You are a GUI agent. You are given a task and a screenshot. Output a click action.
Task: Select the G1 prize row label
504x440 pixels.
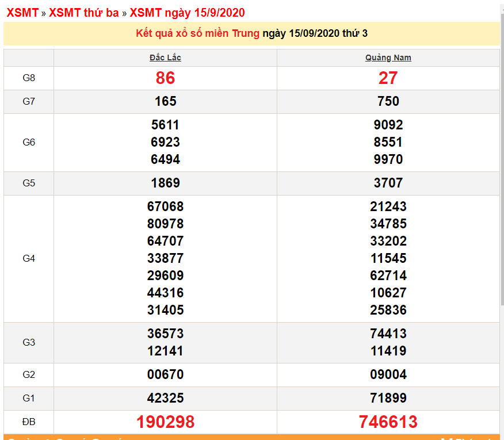[28, 397]
